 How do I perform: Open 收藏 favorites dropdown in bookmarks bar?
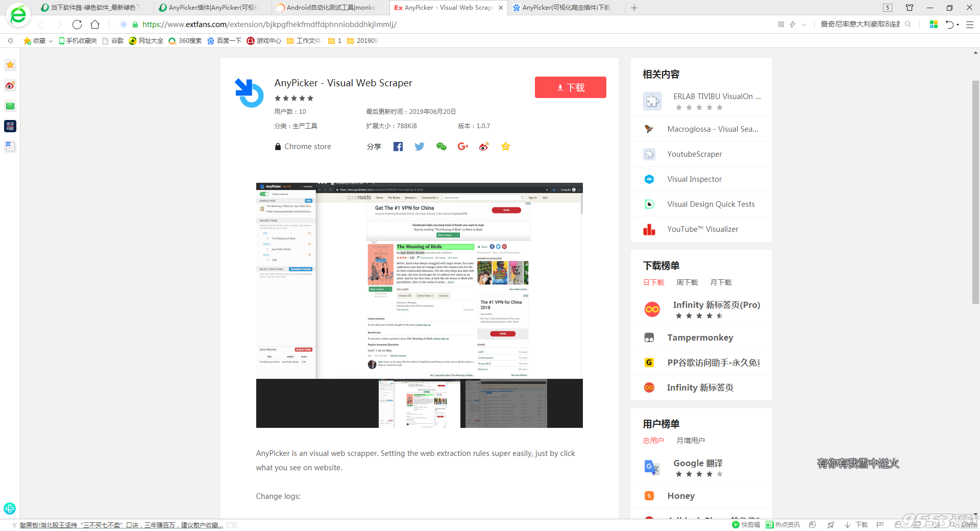[x=38, y=41]
